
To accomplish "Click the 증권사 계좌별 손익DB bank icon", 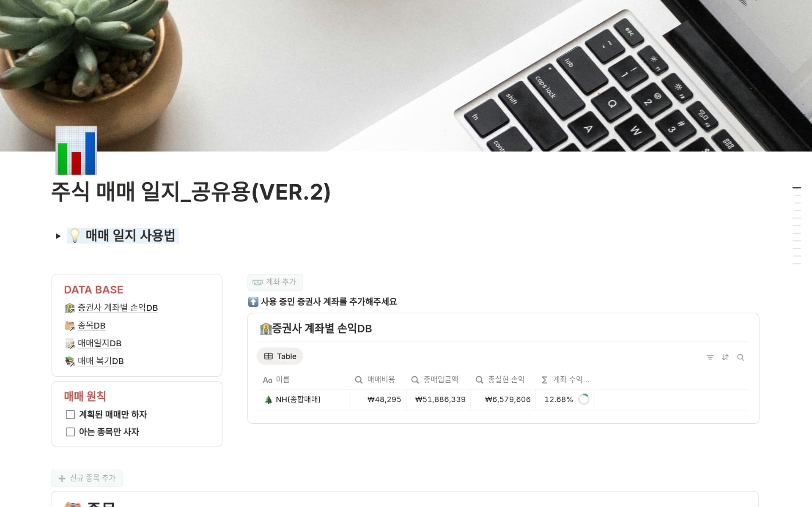I will tap(69, 308).
